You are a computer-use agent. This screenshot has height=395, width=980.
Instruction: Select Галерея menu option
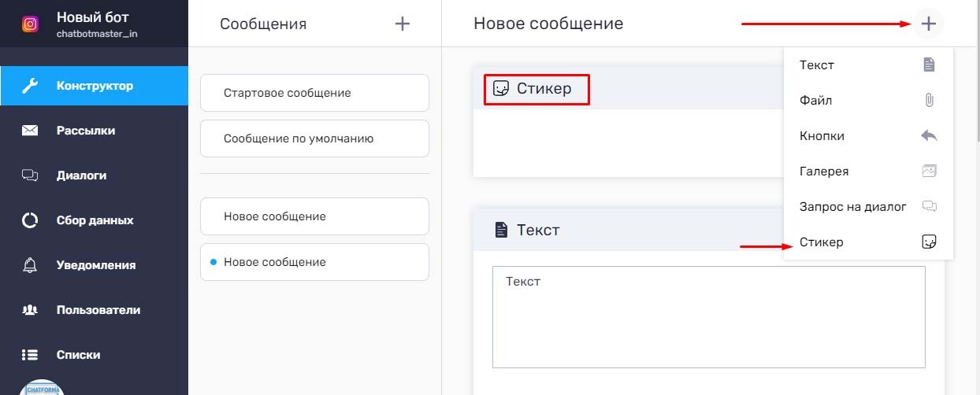867,172
